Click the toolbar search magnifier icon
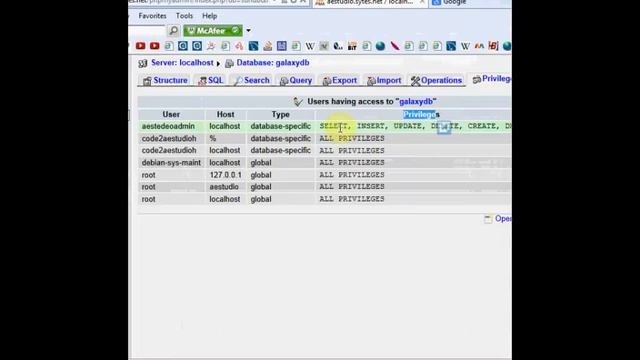The image size is (640, 360). point(173,31)
